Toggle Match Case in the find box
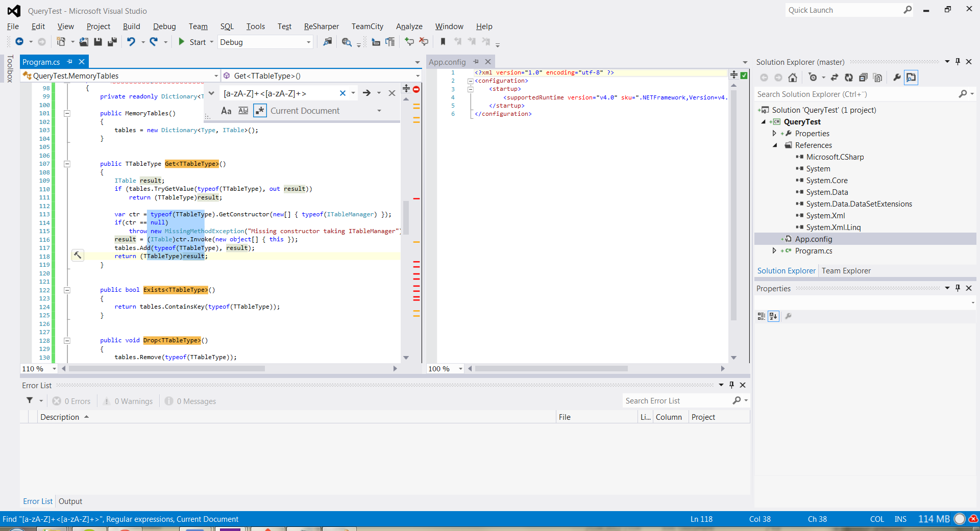 click(x=226, y=111)
